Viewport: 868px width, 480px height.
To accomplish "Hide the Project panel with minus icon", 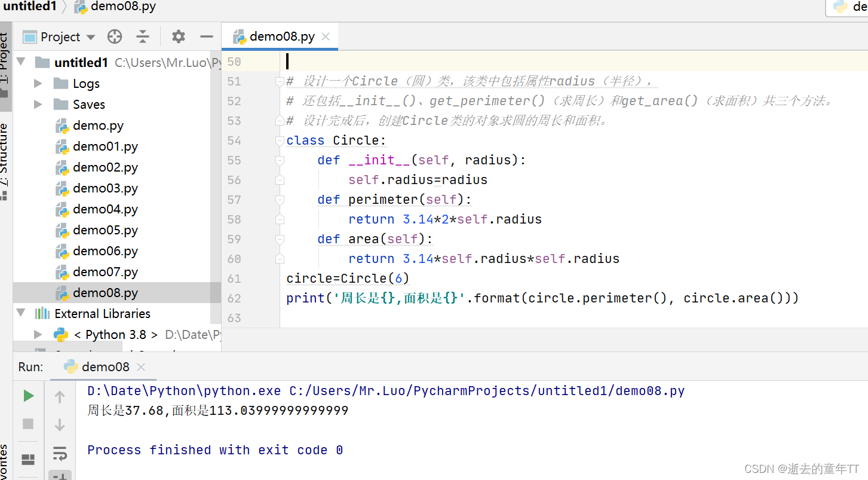I will (x=207, y=37).
